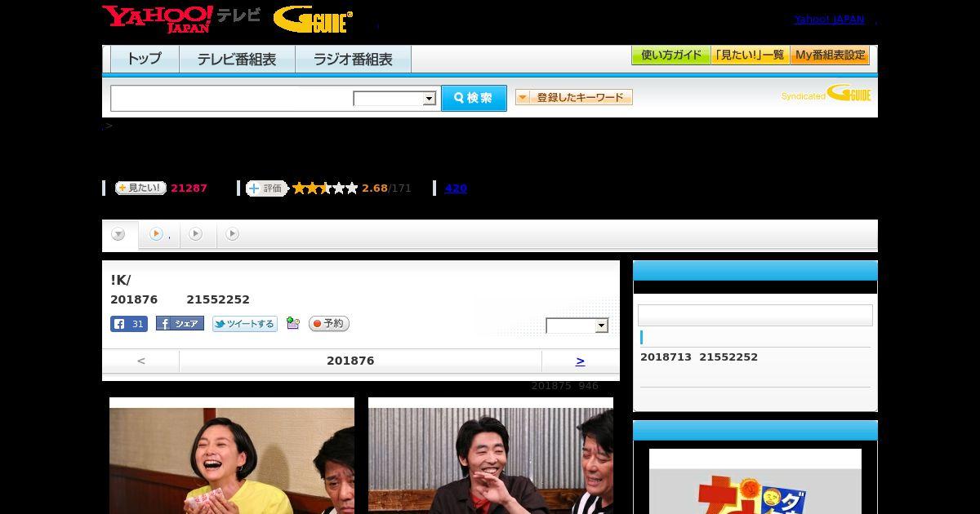The image size is (980, 514).
Task: Click the bookmark-add icon beside tweet
Action: (x=293, y=324)
